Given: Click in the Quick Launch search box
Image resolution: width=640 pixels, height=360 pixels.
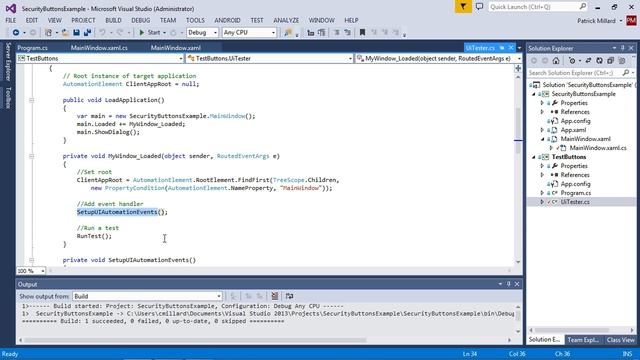Looking at the screenshot, I should click(538, 7).
